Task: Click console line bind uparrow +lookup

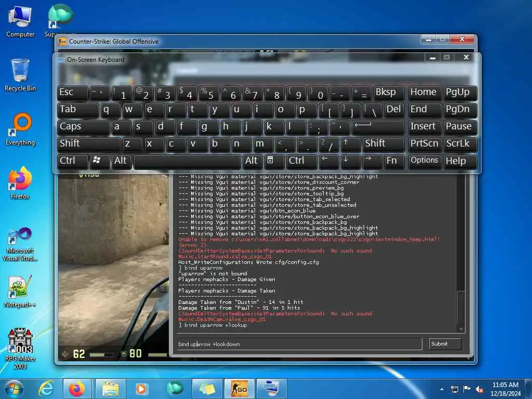Action: pos(212,325)
